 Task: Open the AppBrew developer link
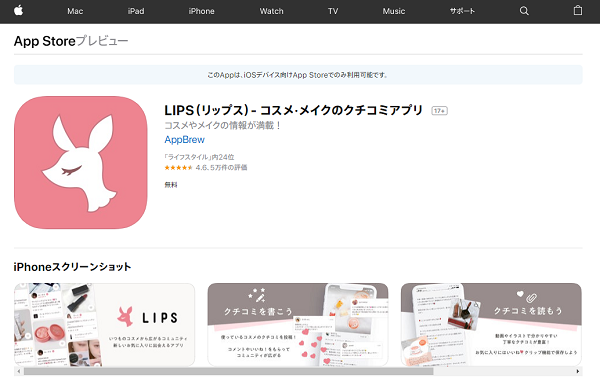tap(184, 140)
